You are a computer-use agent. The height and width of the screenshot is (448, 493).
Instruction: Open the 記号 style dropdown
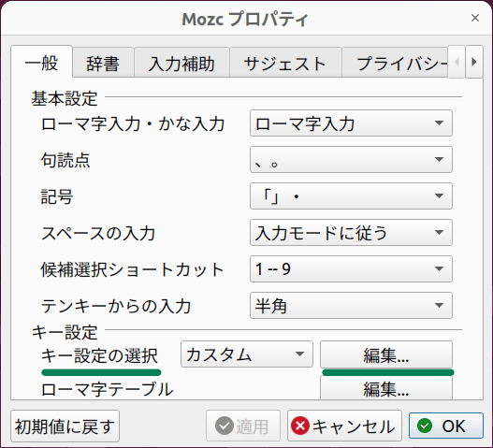[x=351, y=195]
